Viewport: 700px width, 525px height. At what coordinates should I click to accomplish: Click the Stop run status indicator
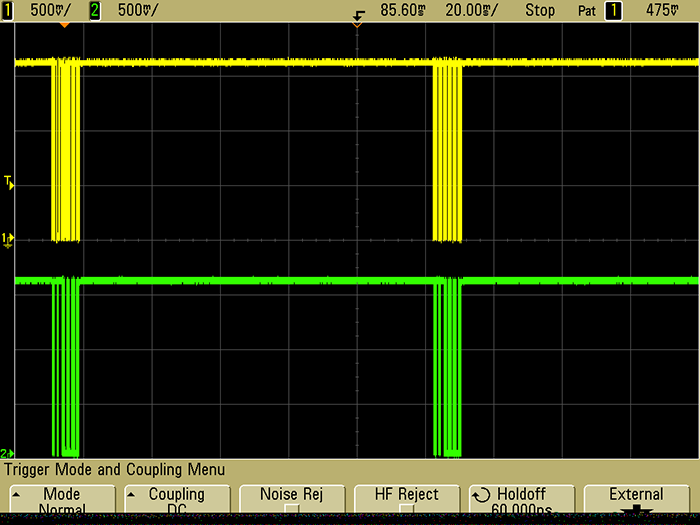(540, 10)
